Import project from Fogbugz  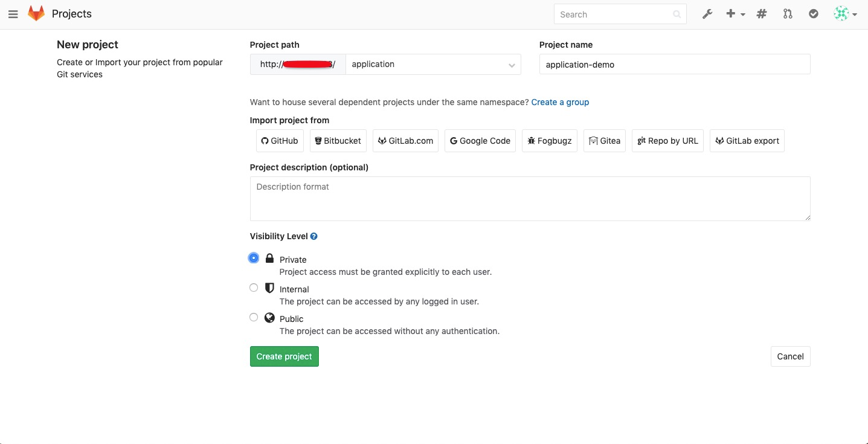pyautogui.click(x=550, y=141)
